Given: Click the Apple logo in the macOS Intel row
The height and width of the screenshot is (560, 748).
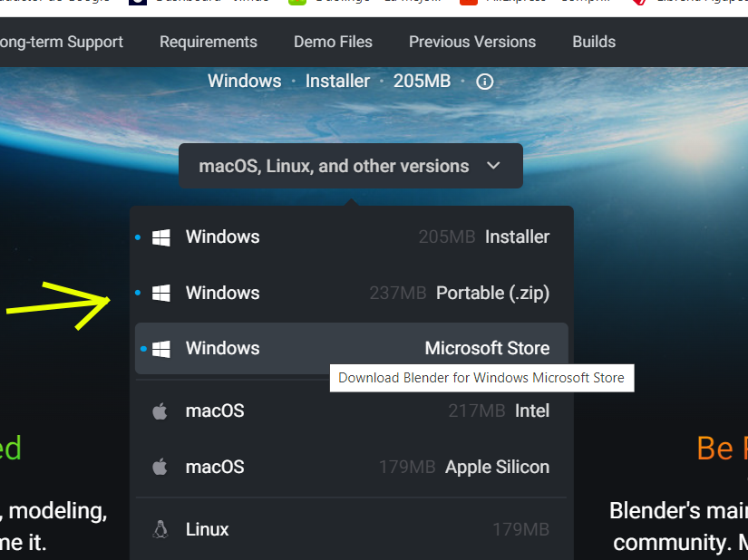Looking at the screenshot, I should point(160,411).
